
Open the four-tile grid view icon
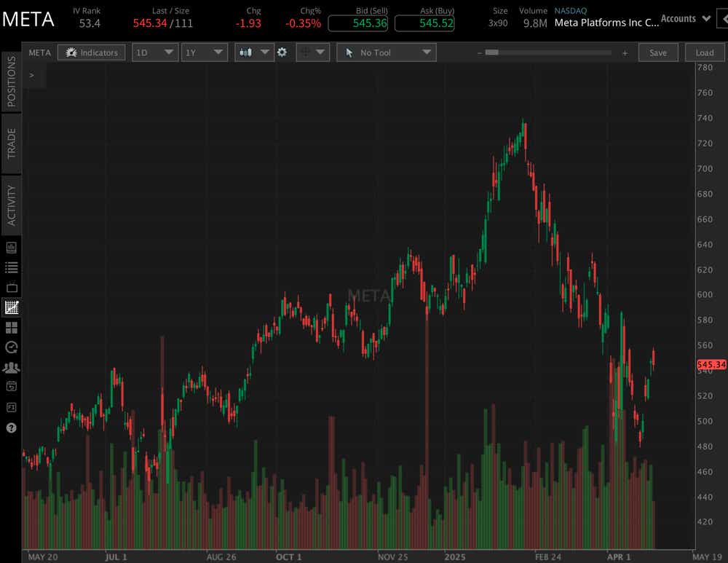tap(12, 328)
